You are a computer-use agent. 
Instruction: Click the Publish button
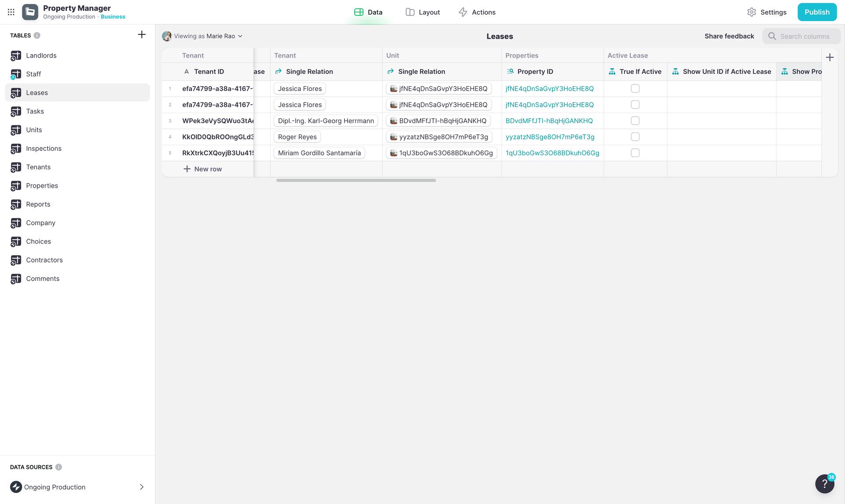click(817, 12)
